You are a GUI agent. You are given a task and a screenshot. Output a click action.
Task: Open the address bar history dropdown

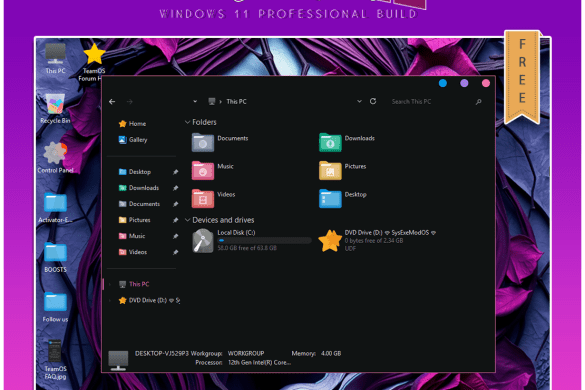click(x=359, y=101)
